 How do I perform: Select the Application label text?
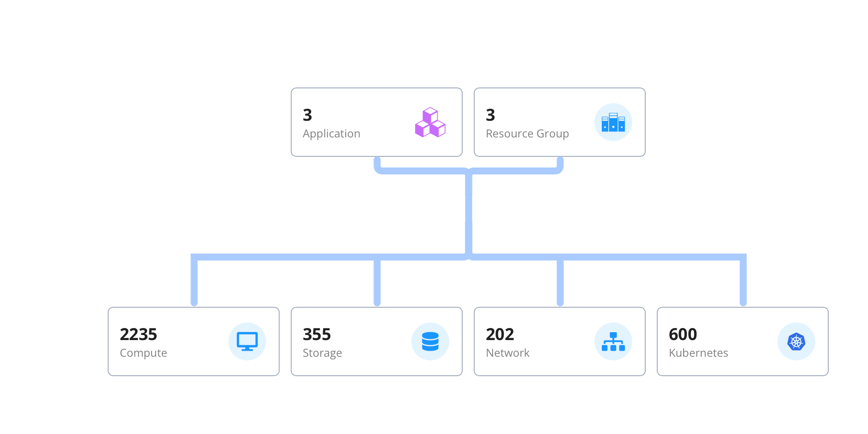click(331, 134)
